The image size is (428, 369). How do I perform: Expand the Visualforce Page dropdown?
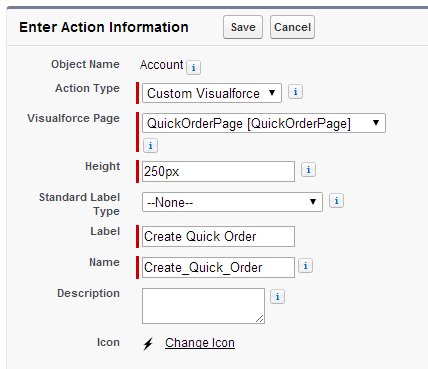click(264, 123)
